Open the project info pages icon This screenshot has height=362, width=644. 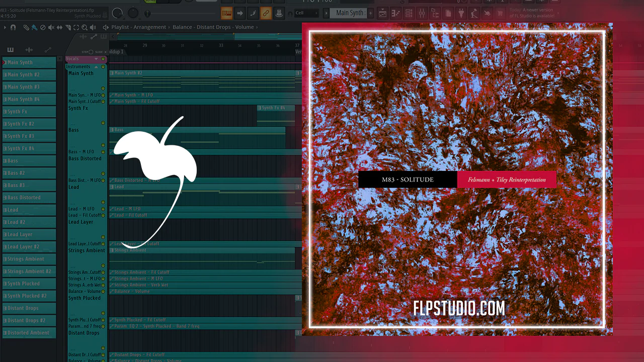tap(448, 13)
